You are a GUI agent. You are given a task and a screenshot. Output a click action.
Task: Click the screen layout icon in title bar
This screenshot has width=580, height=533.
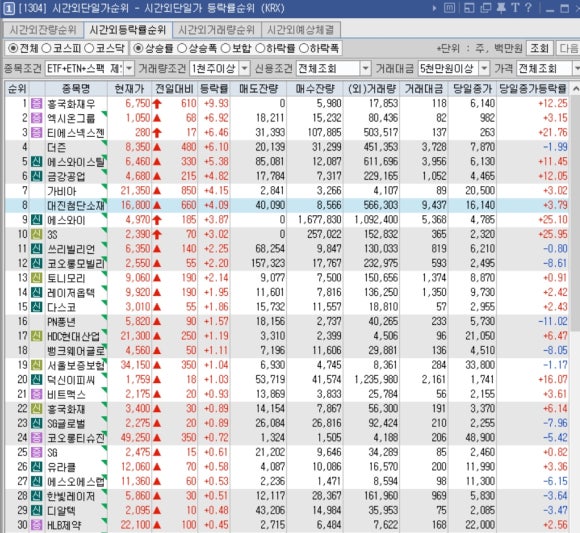pyautogui.click(x=469, y=8)
